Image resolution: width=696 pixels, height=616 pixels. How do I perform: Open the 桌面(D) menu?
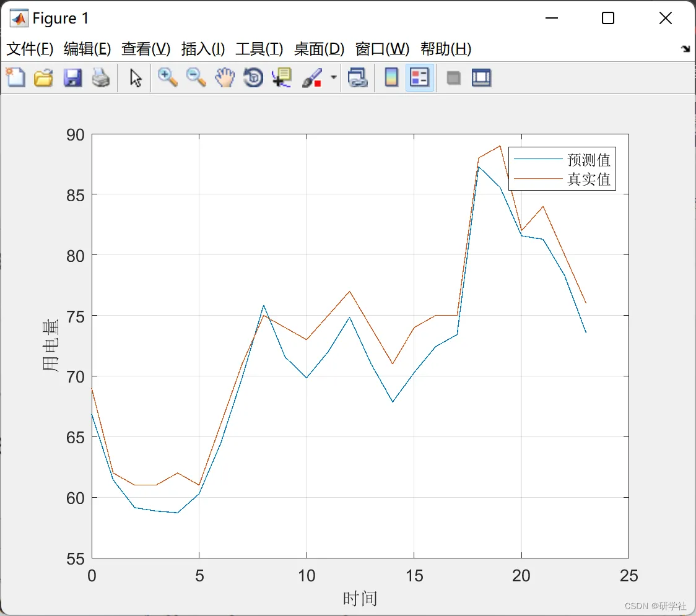coord(319,49)
